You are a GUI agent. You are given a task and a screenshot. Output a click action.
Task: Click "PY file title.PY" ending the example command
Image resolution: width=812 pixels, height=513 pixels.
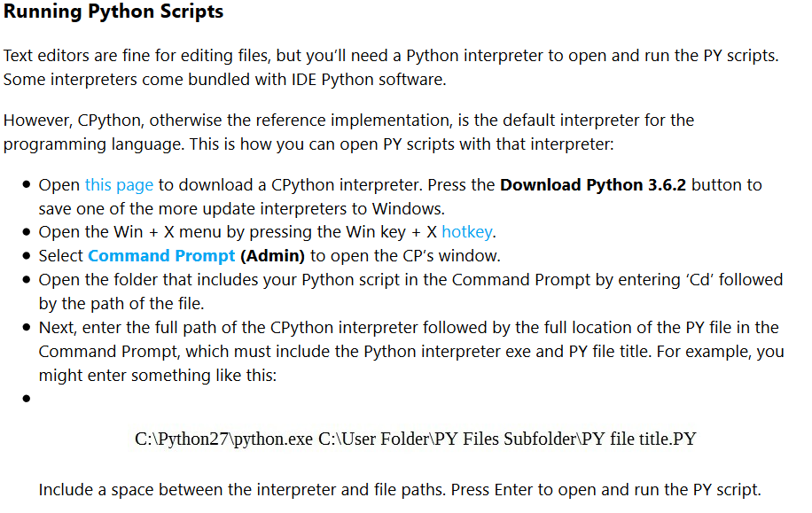click(x=638, y=439)
